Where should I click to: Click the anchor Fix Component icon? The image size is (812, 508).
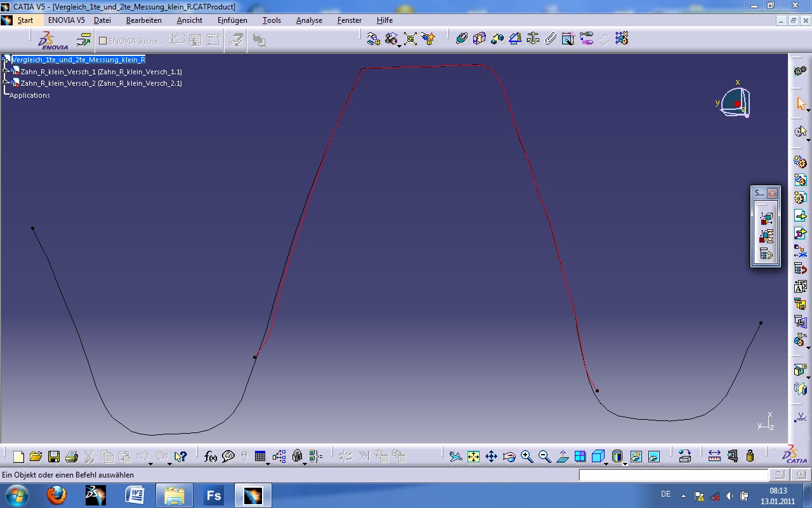click(x=533, y=39)
